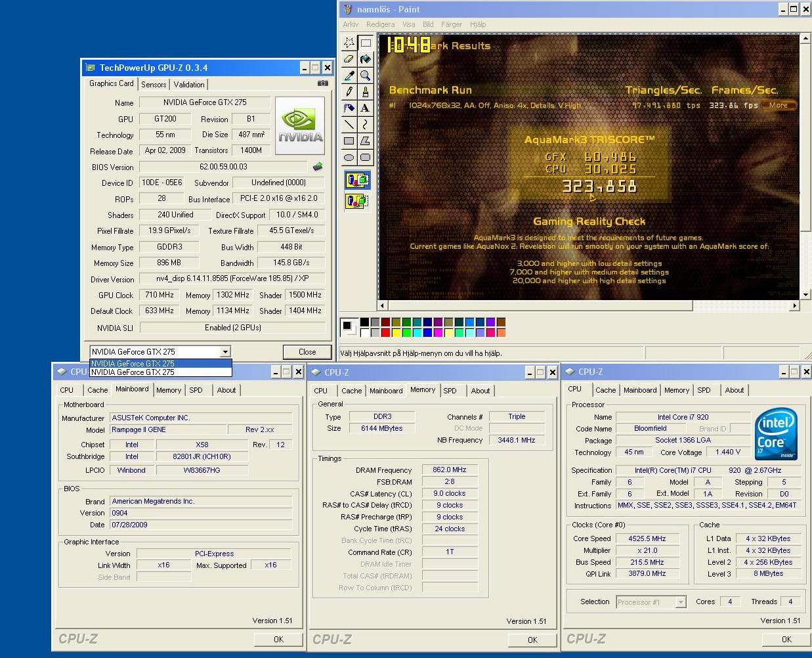Pick the Fill With Color bucket tool

[x=365, y=60]
